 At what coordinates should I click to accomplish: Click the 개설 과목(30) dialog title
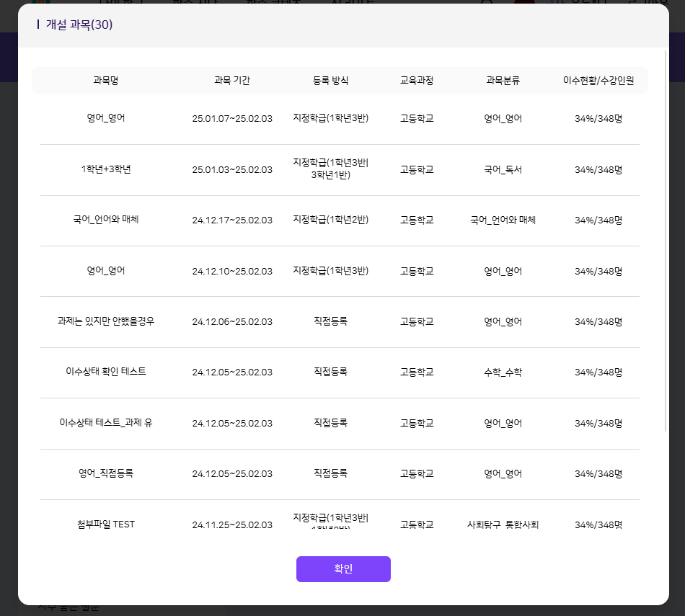pos(79,25)
